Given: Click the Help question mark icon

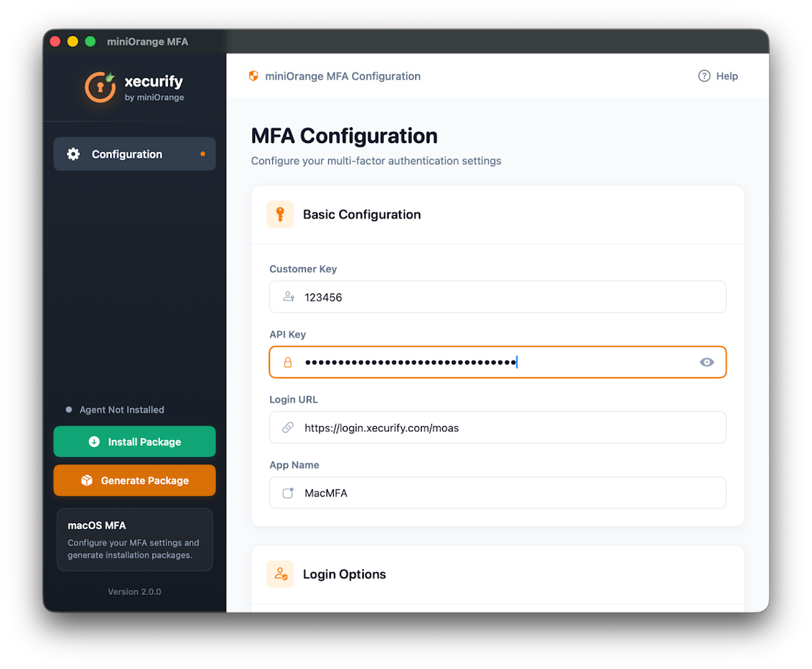Looking at the screenshot, I should (x=703, y=76).
